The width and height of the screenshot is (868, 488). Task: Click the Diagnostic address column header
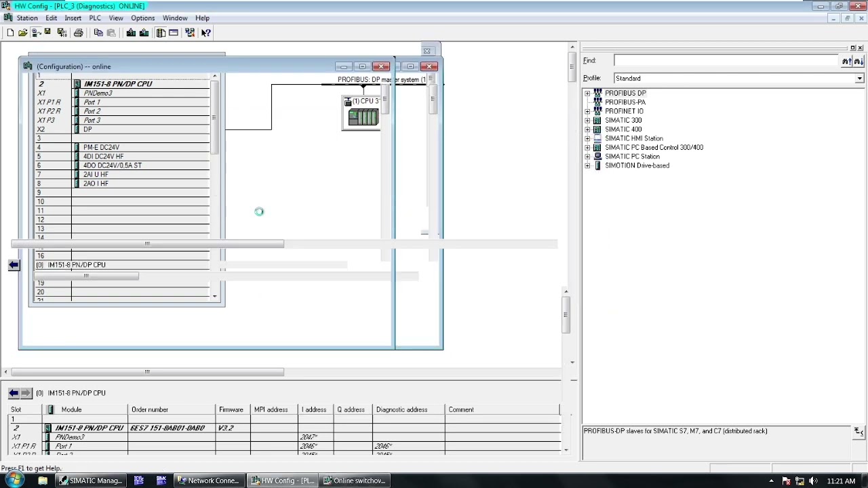click(408, 409)
